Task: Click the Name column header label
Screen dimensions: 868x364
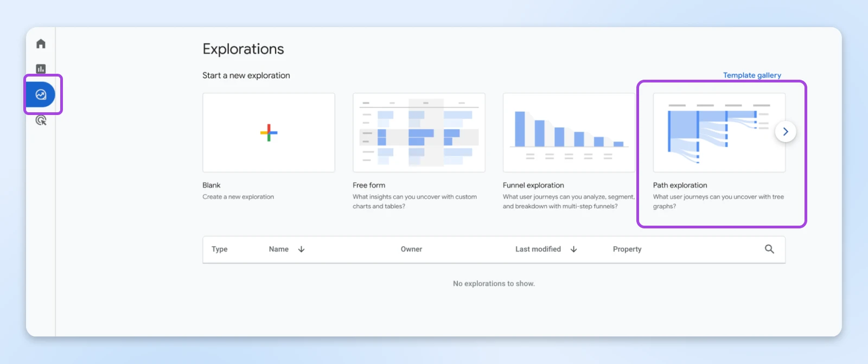Action: pyautogui.click(x=279, y=250)
